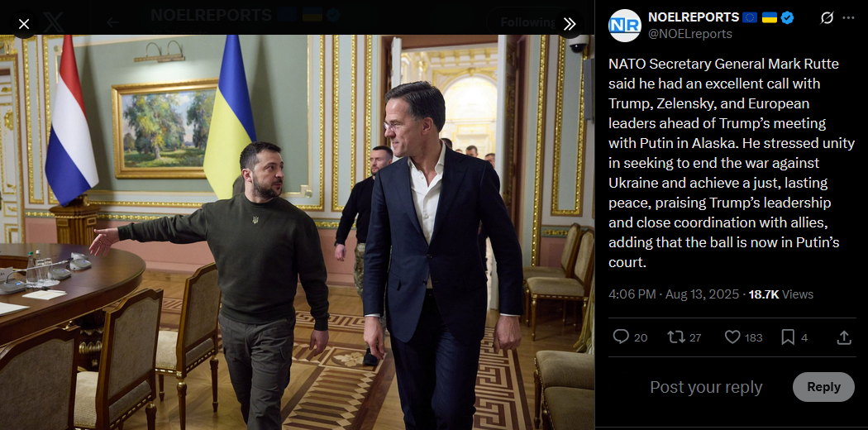This screenshot has width=868, height=430.
Task: Share the post via the upload-arrow icon
Action: click(844, 337)
